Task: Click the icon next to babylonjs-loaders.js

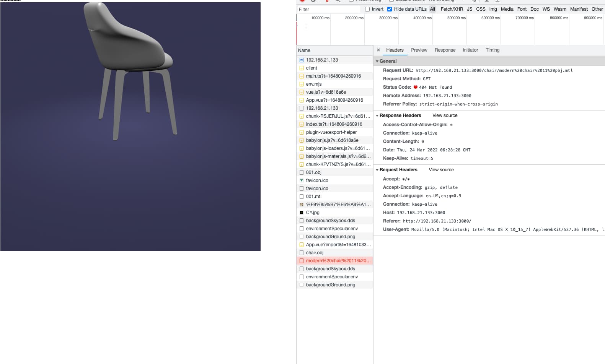Action: 302,148
